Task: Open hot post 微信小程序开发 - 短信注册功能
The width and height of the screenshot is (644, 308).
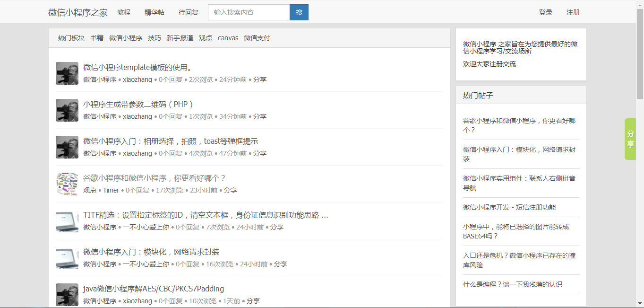Action: pos(509,207)
